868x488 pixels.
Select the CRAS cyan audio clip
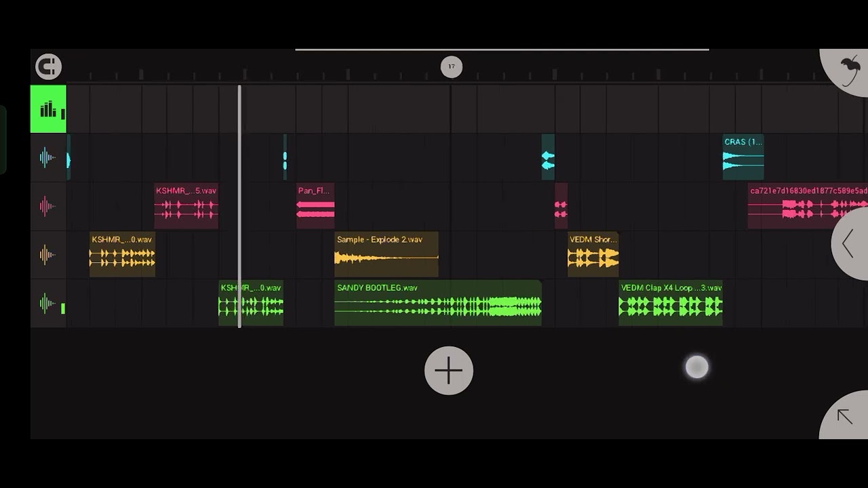click(x=743, y=157)
